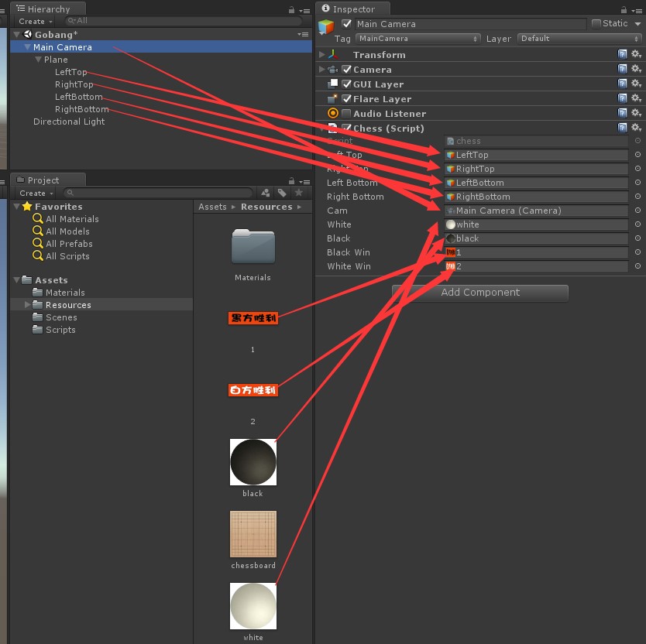Toggle Main Camera active checkbox
This screenshot has height=644, width=646.
coord(346,24)
